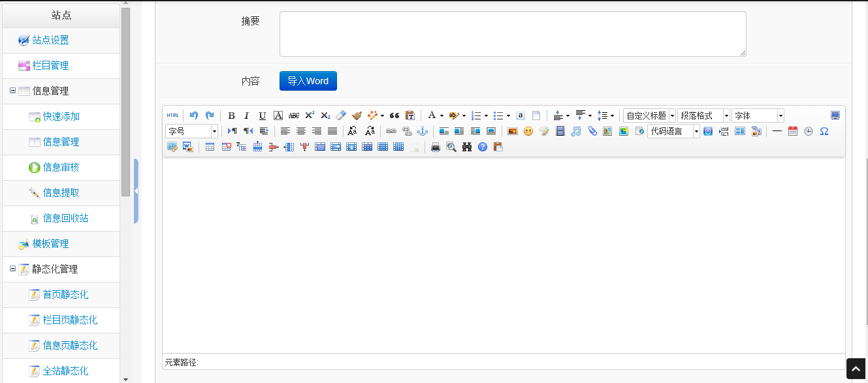Click the 导入Word button
The height and width of the screenshot is (383, 868).
click(x=308, y=81)
